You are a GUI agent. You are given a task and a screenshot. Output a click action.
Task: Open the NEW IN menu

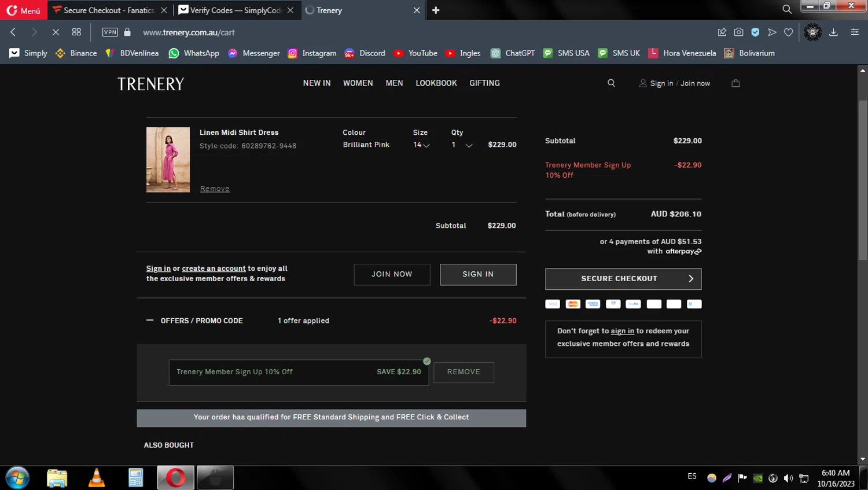pyautogui.click(x=317, y=83)
